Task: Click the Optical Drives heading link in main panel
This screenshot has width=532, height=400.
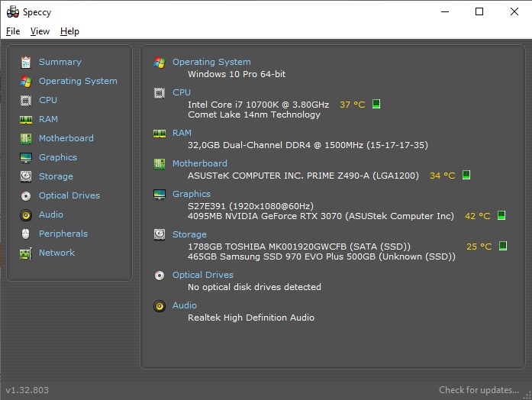Action: pyautogui.click(x=203, y=275)
